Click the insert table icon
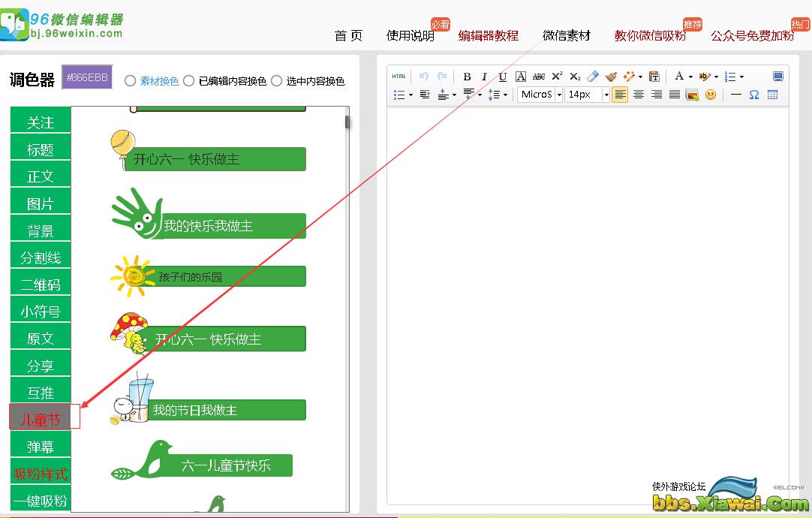 (x=773, y=95)
